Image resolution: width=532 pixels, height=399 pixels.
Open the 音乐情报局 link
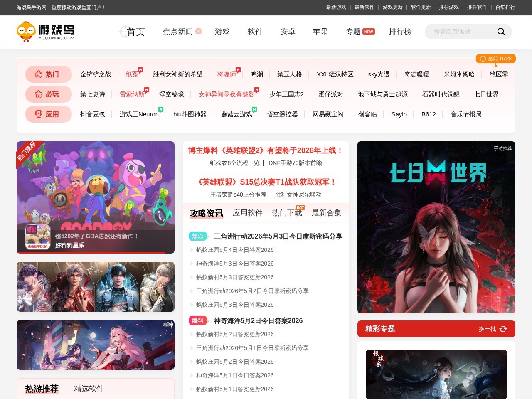(466, 114)
